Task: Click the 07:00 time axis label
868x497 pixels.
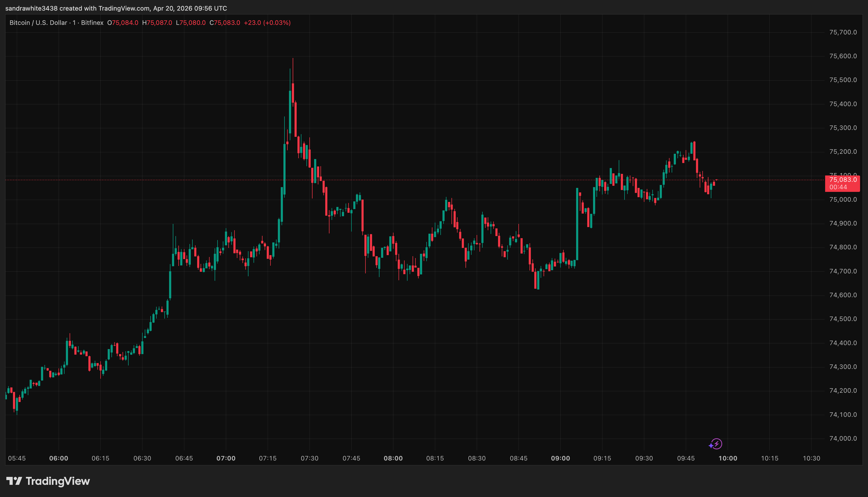Action: tap(226, 458)
